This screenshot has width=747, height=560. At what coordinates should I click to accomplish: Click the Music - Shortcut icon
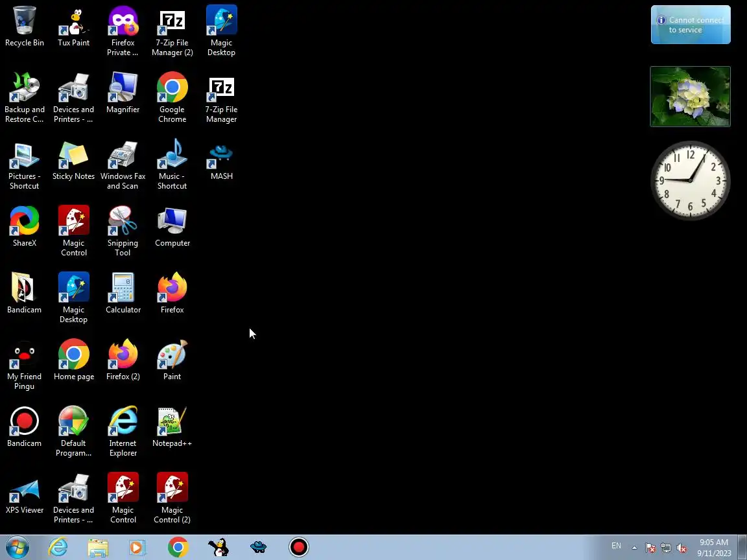point(172,164)
